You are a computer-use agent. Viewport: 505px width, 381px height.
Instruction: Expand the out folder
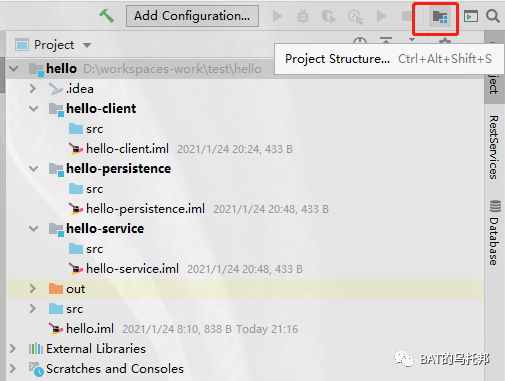[33, 289]
